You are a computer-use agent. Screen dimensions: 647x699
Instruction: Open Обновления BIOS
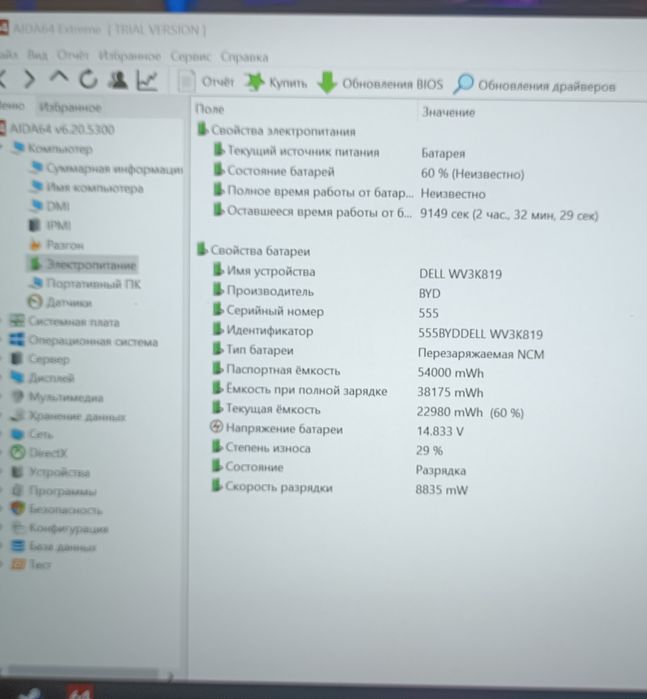point(380,83)
